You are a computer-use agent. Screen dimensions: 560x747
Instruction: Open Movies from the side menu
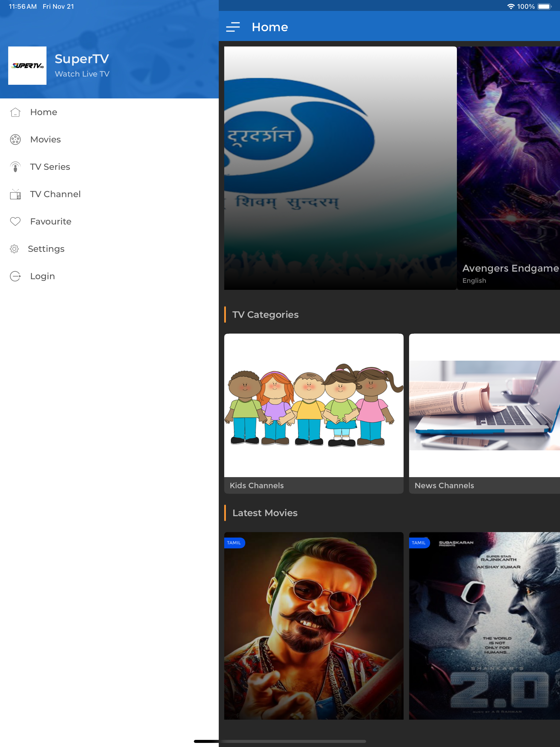click(109, 139)
